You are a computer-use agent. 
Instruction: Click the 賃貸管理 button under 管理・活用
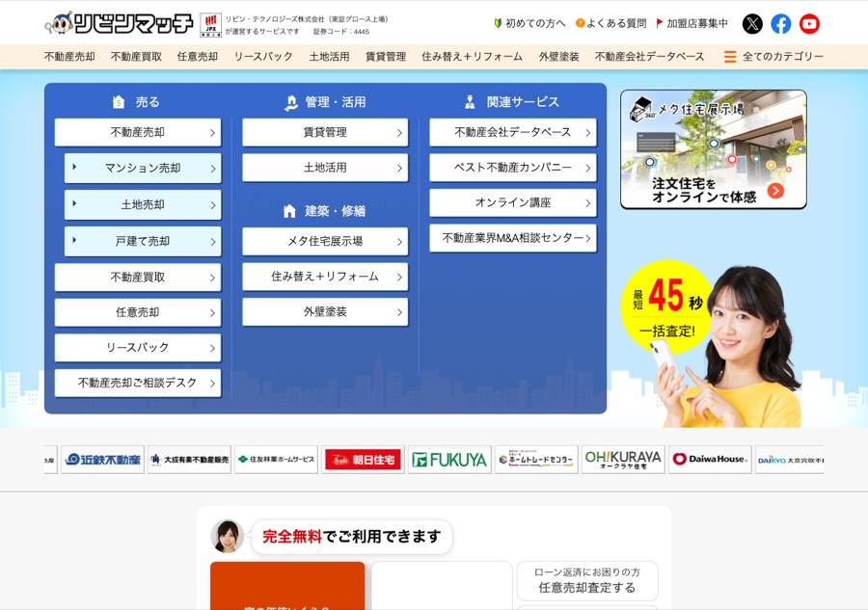coord(325,132)
